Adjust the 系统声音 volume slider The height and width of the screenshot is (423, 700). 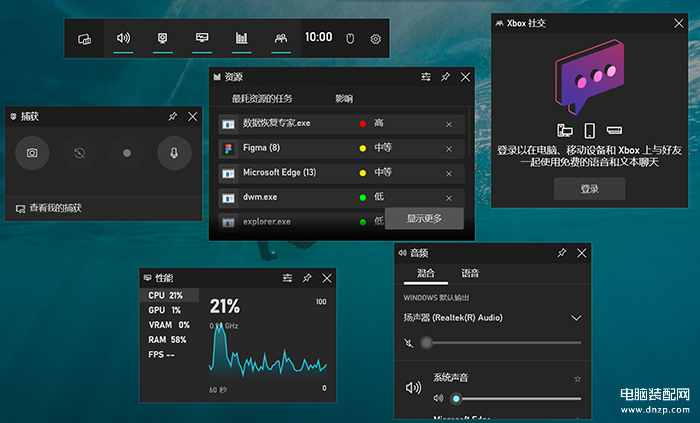516,398
